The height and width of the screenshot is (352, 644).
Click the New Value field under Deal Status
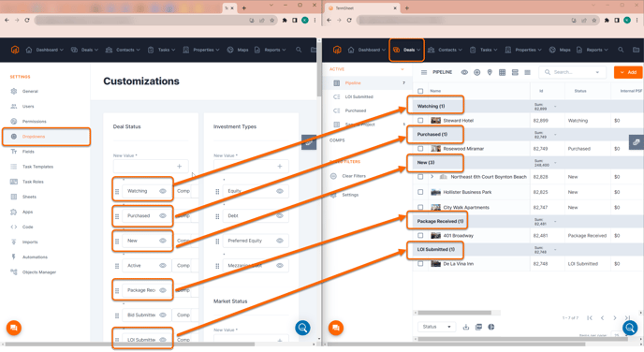(x=151, y=167)
